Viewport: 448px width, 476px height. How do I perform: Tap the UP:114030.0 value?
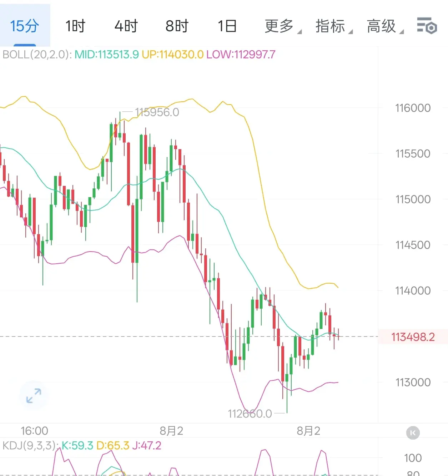pos(172,55)
